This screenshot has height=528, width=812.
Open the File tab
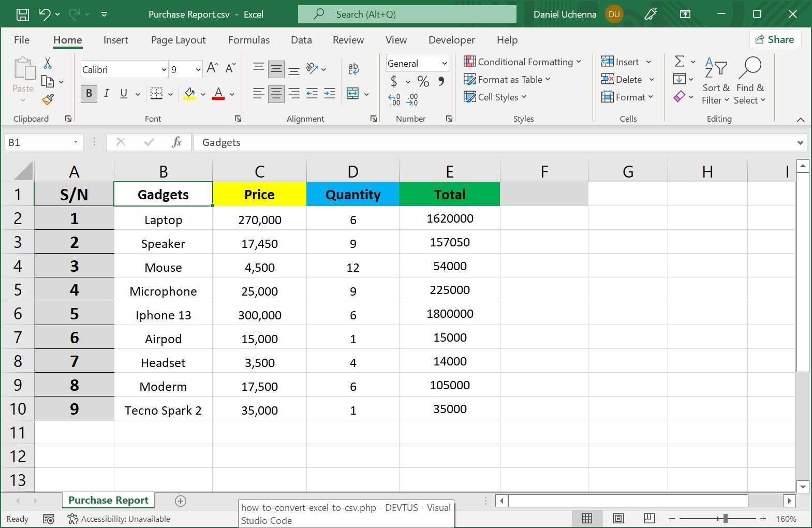(x=22, y=40)
